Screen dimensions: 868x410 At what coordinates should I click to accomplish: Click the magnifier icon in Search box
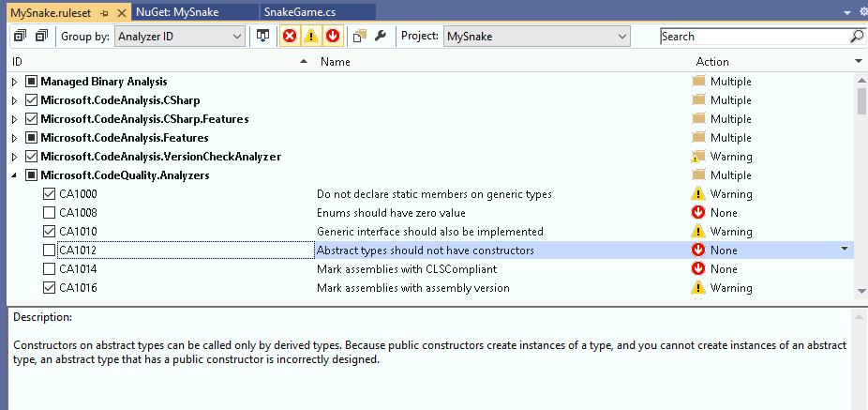tap(856, 37)
